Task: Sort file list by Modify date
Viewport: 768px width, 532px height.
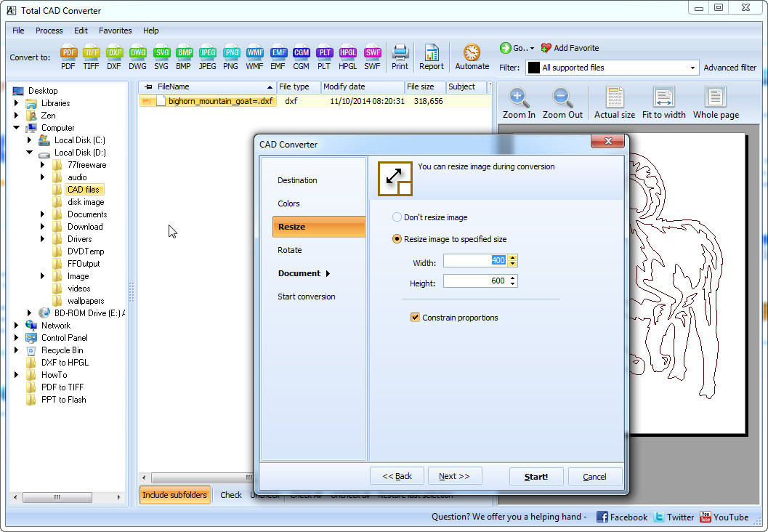Action: pos(363,86)
